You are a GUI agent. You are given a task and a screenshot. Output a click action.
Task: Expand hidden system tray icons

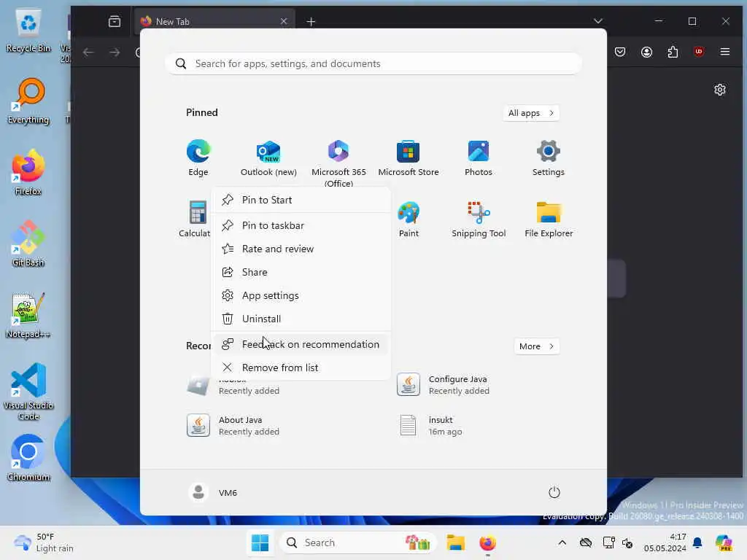tap(562, 542)
